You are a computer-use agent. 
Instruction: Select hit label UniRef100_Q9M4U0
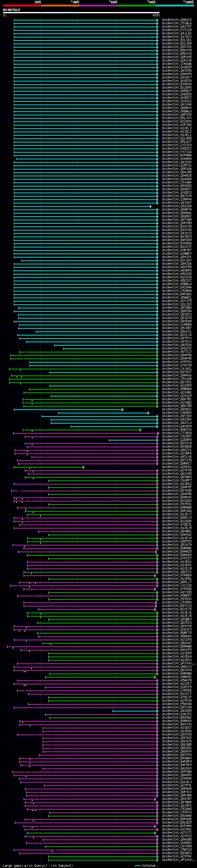click(177, 376)
